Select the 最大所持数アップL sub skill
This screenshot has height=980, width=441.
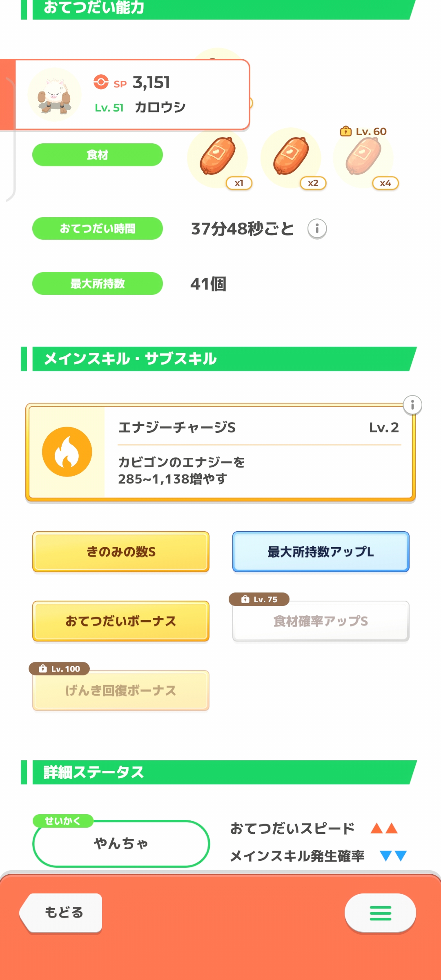321,552
